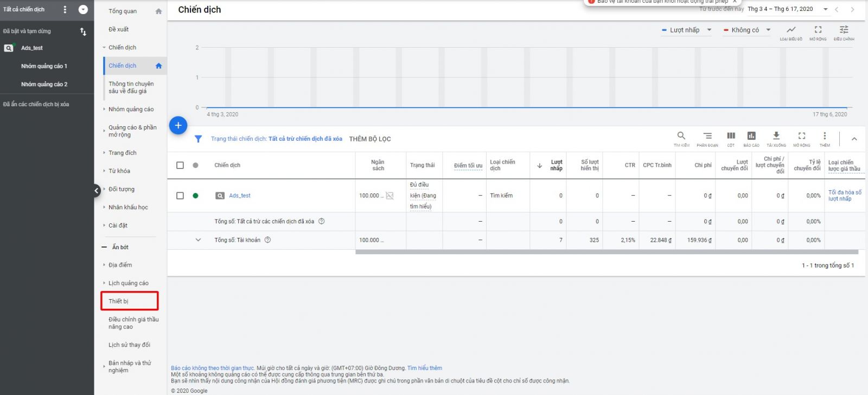Go to the previous date range arrow
This screenshot has height=395, width=868.
tap(837, 9)
